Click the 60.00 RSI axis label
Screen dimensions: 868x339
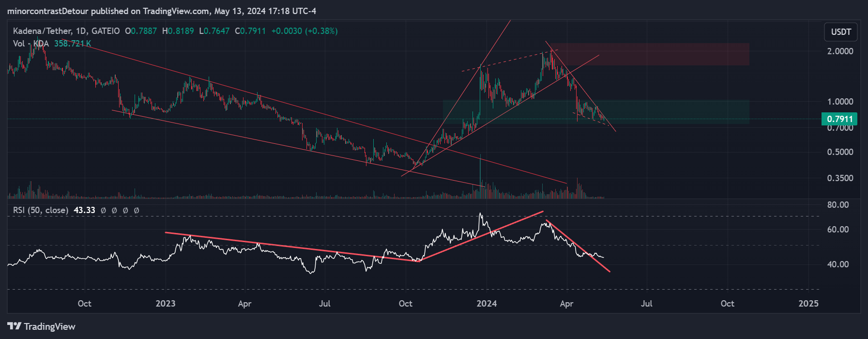(x=838, y=230)
